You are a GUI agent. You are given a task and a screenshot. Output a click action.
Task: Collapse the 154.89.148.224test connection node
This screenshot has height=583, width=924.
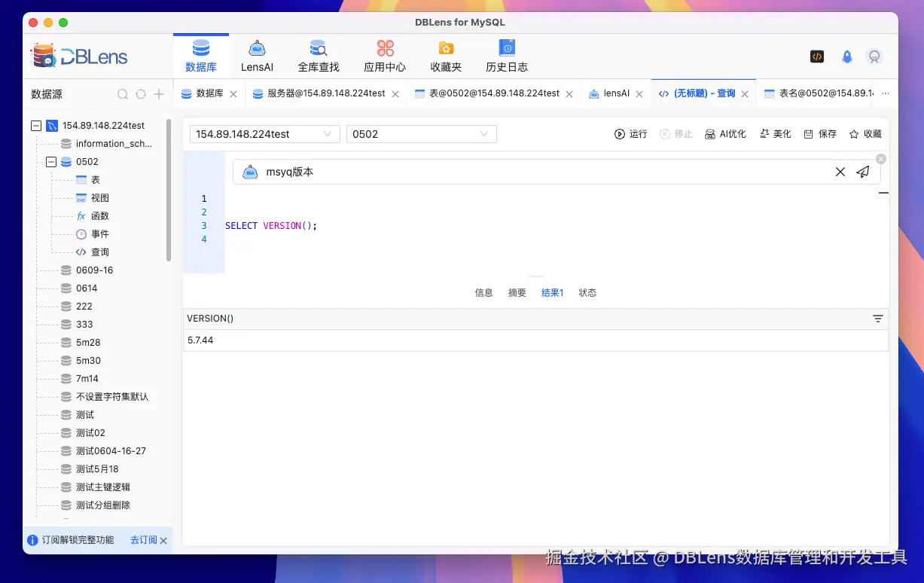tap(36, 126)
